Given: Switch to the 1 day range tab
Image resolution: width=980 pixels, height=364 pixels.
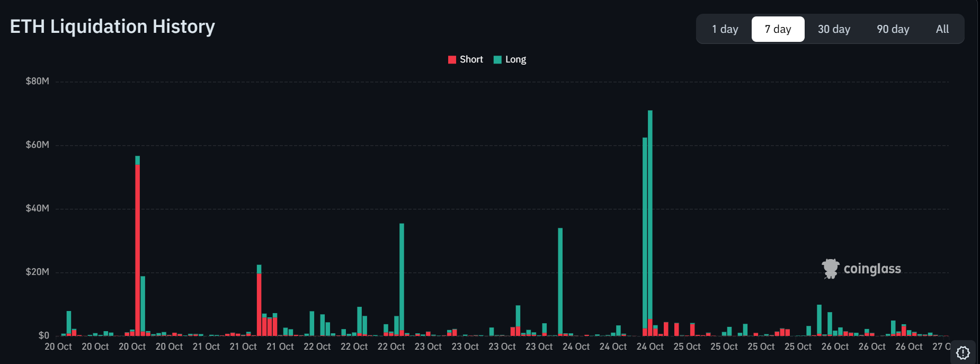Looking at the screenshot, I should point(725,29).
